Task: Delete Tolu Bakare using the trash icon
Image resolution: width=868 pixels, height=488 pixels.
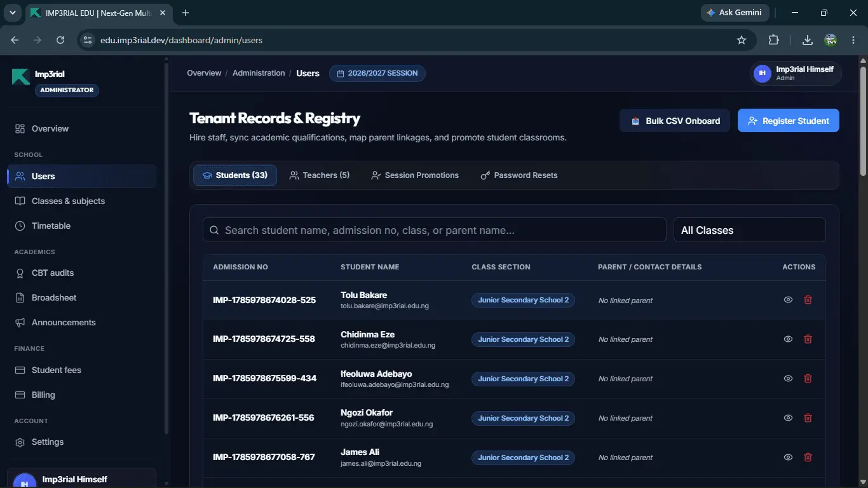Action: point(808,300)
